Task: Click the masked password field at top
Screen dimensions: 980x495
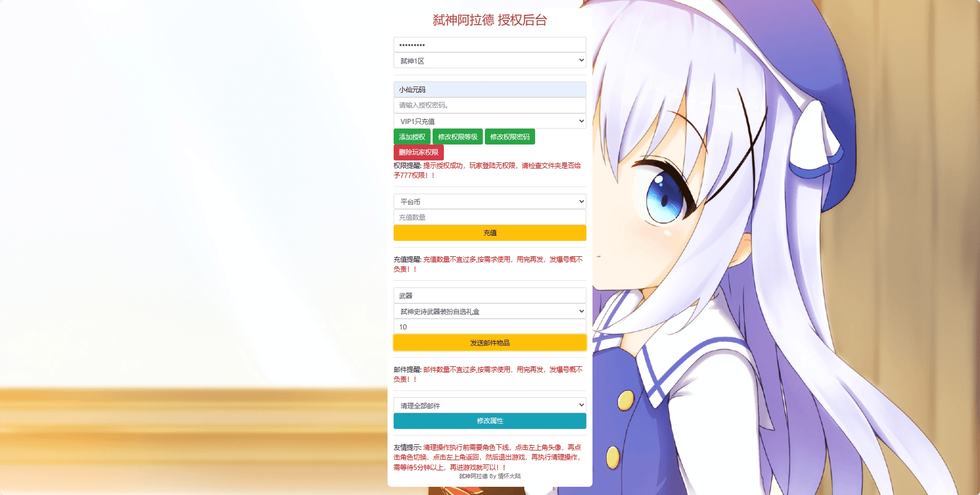Action: click(489, 45)
